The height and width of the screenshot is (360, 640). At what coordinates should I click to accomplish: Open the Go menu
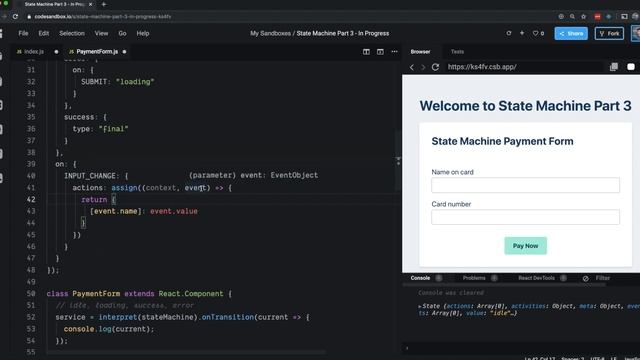pyautogui.click(x=122, y=33)
